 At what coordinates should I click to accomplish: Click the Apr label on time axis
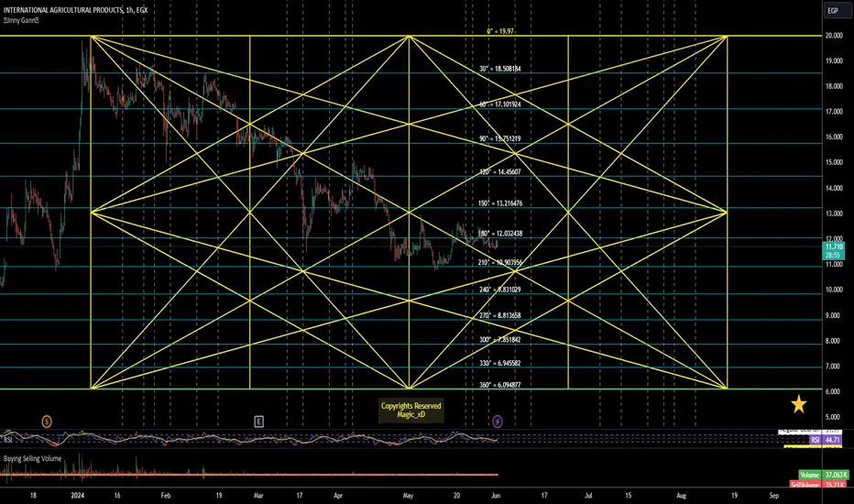tap(338, 496)
